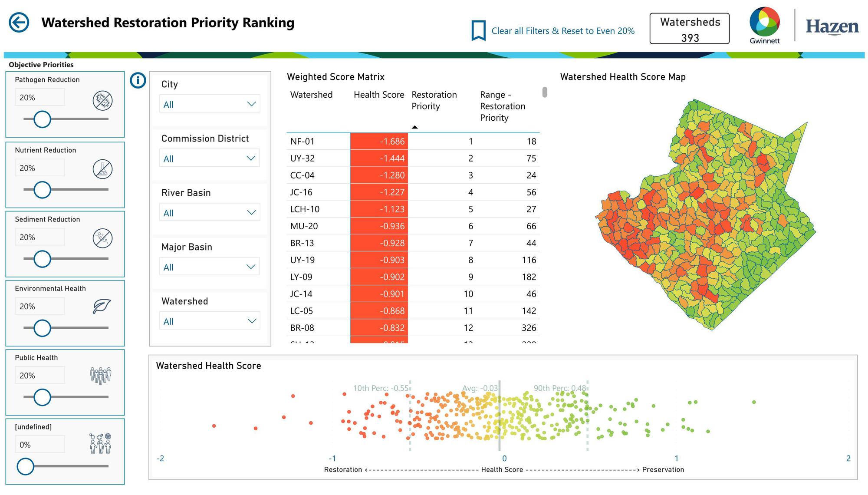Click the Gwinnett logo
Image resolution: width=868 pixels, height=495 pixels.
point(765,25)
